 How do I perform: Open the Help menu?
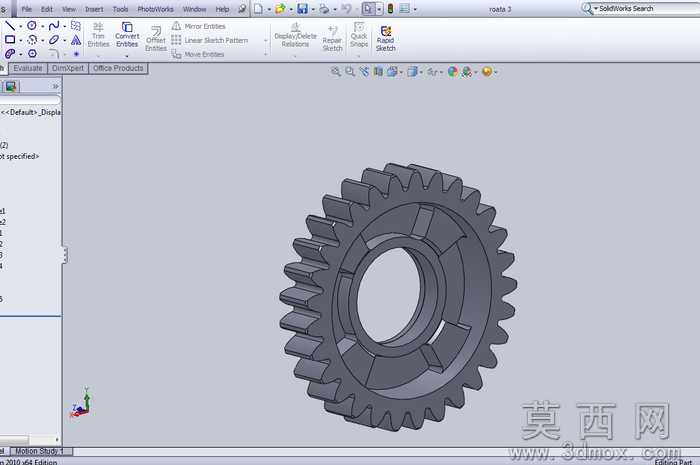coord(222,9)
